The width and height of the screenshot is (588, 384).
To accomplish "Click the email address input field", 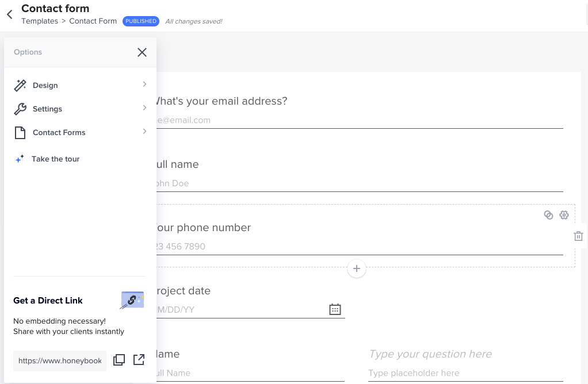I will pos(357,120).
